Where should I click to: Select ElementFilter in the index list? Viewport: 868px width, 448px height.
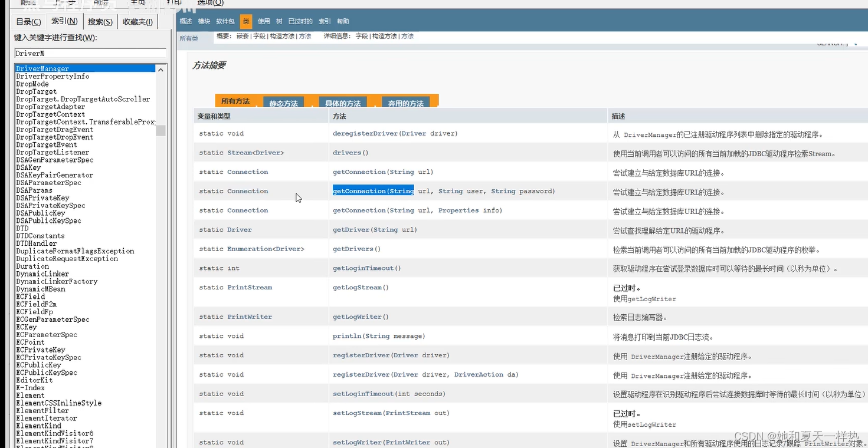[x=42, y=411]
